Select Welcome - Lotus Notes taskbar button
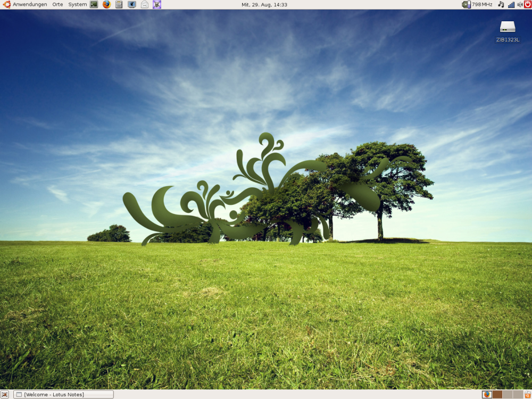 [x=63, y=394]
